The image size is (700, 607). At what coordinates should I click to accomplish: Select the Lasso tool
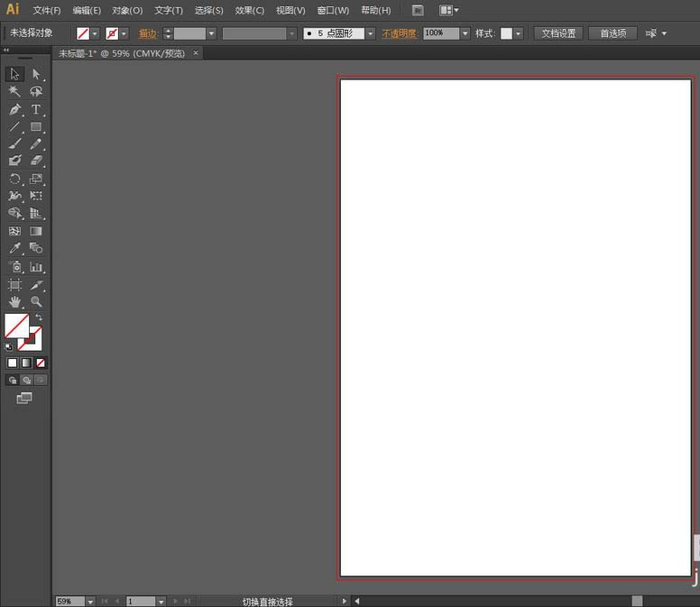(36, 91)
